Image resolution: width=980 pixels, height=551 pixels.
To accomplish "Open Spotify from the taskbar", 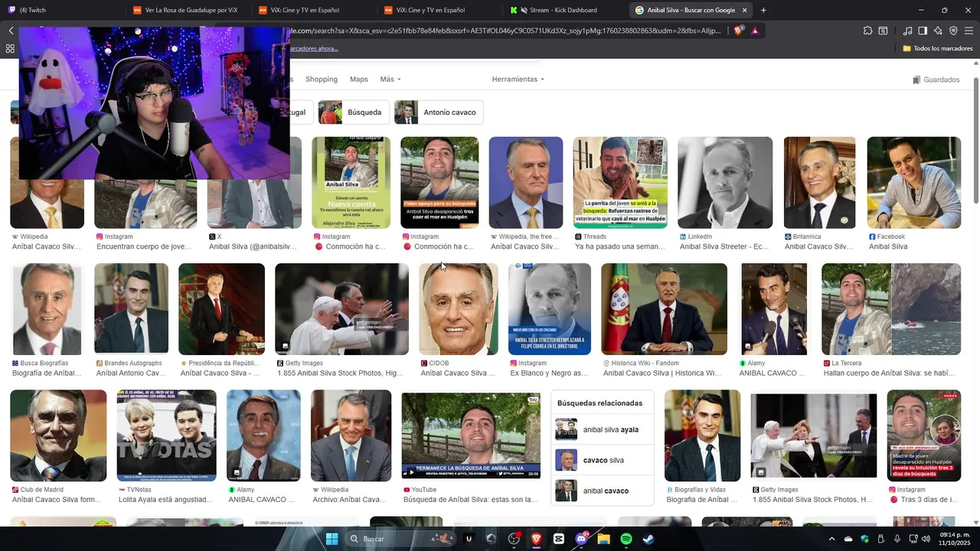I will coord(626,539).
